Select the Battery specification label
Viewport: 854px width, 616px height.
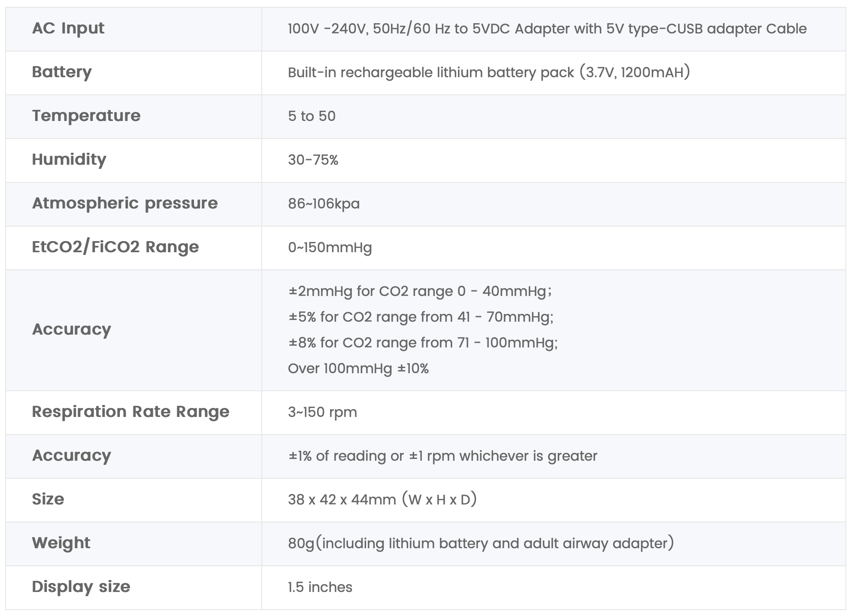[62, 72]
